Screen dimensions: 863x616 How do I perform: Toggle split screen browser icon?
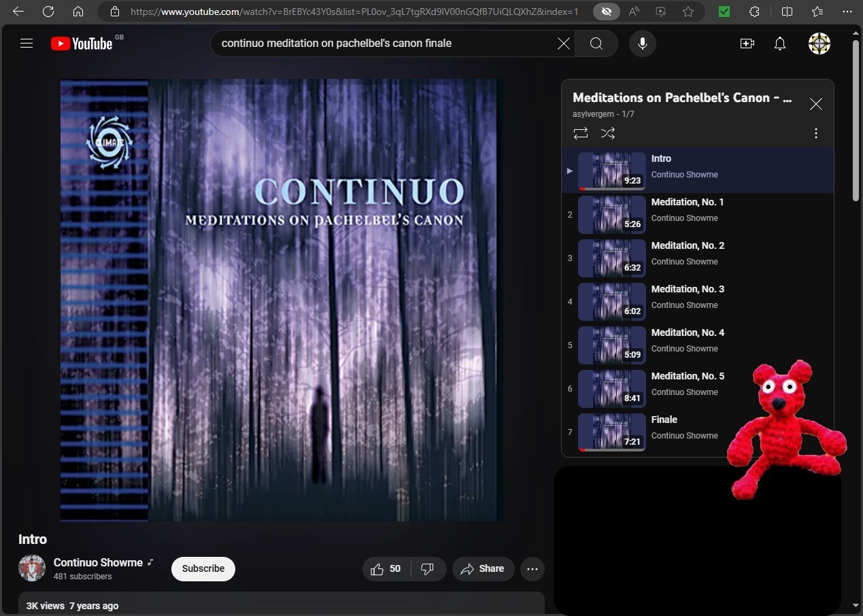787,12
